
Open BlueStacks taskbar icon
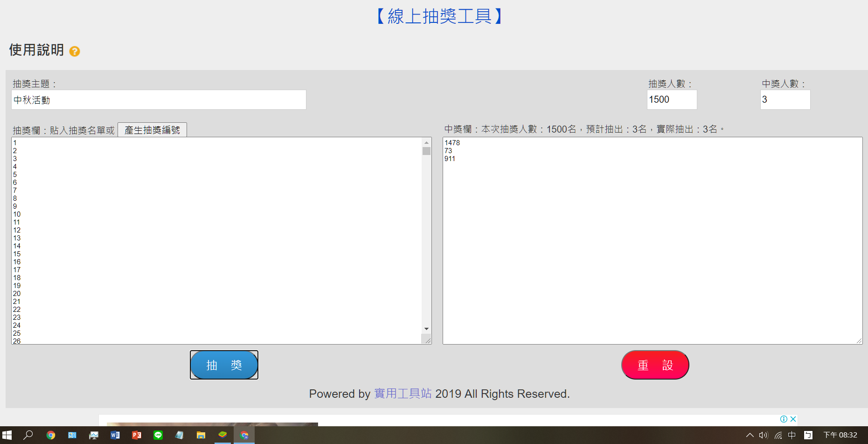coord(222,435)
